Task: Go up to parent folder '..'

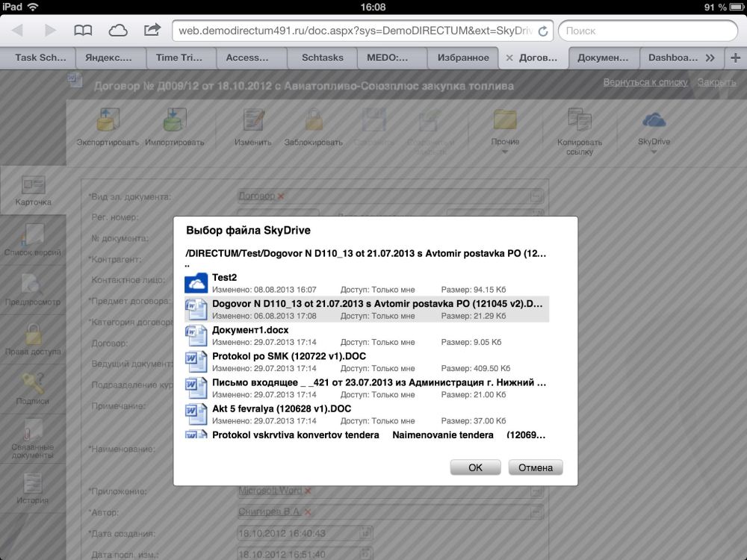Action: click(x=187, y=265)
